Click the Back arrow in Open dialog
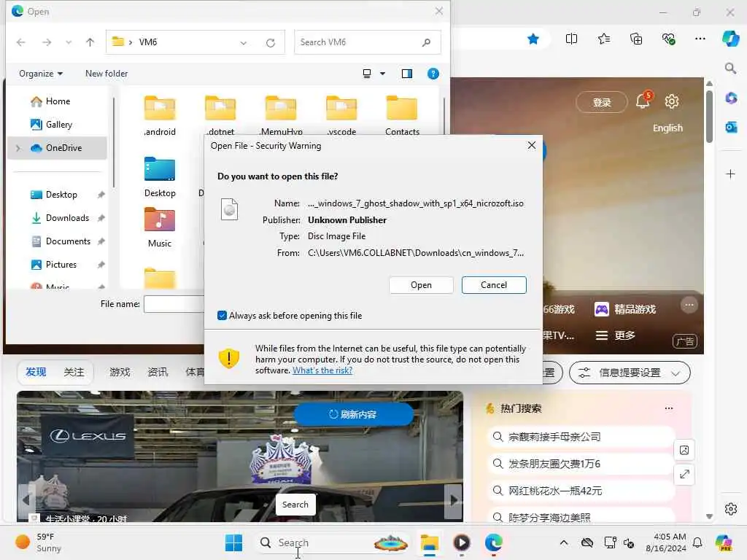This screenshot has height=560, width=747. (21, 42)
